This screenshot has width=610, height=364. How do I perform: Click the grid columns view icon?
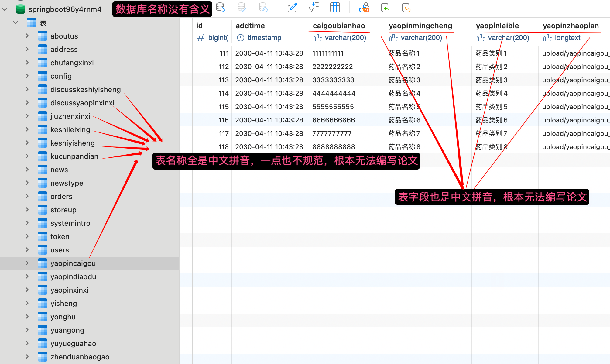tap(335, 7)
